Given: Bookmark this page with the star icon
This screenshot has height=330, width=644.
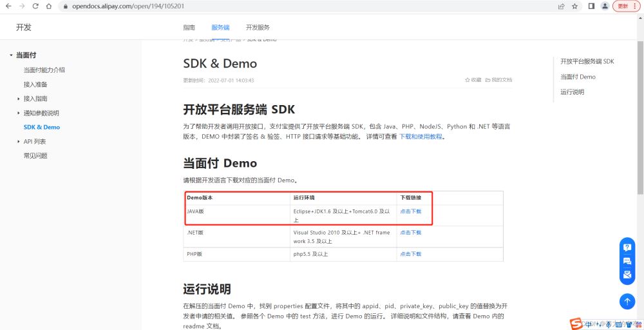Looking at the screenshot, I should tap(574, 6).
